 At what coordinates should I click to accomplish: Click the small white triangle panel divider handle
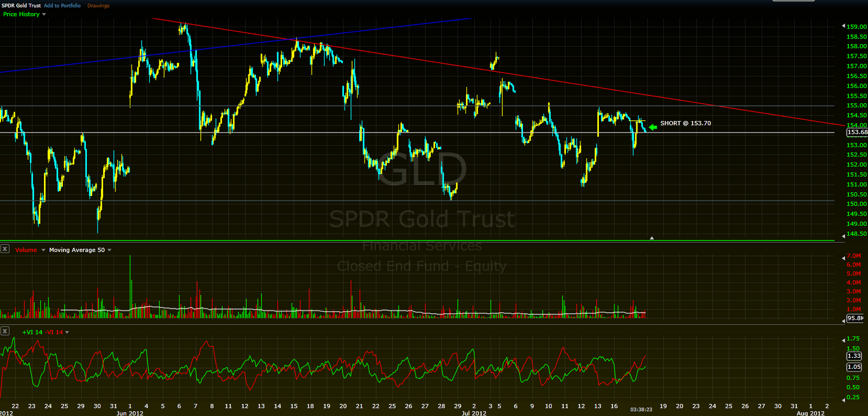652,238
